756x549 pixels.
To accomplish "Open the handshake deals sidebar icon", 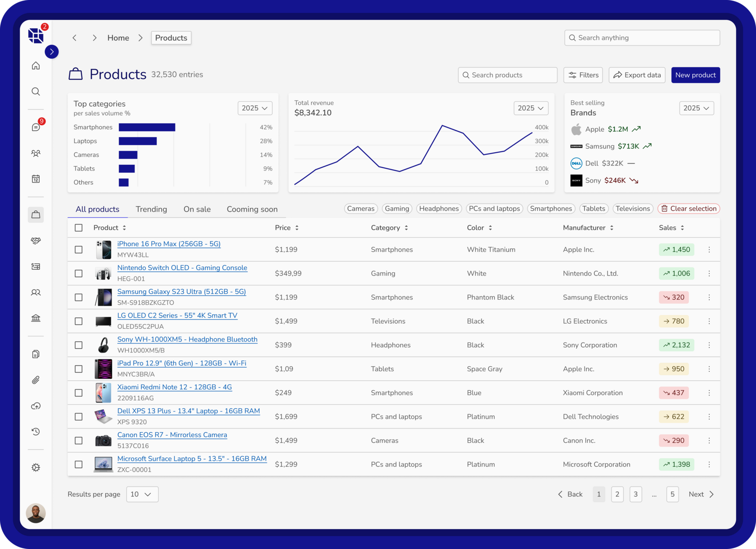I will coord(36,240).
